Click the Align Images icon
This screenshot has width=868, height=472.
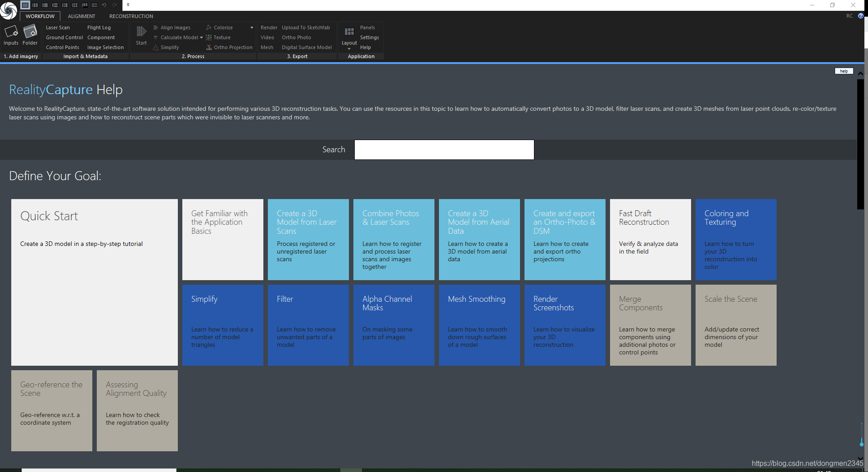(156, 28)
